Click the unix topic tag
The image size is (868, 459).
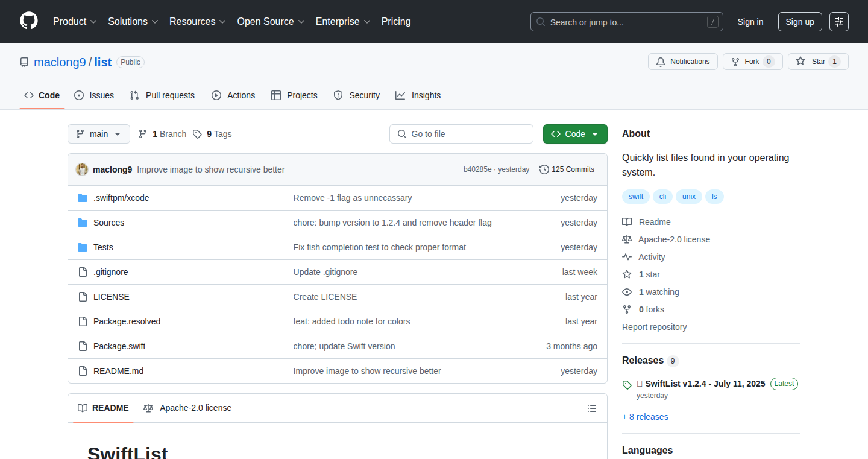689,197
